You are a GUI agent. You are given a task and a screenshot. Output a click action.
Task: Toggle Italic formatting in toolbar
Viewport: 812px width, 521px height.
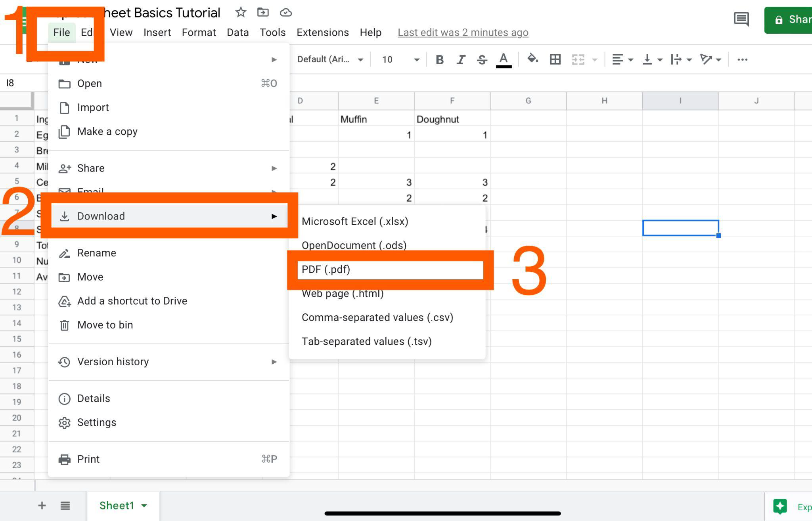pyautogui.click(x=460, y=60)
